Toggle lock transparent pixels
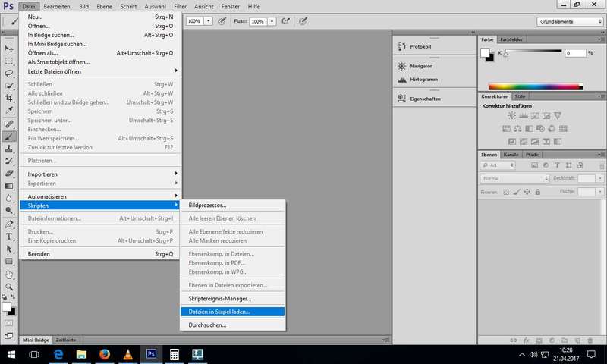This screenshot has height=364, width=607. click(x=506, y=192)
